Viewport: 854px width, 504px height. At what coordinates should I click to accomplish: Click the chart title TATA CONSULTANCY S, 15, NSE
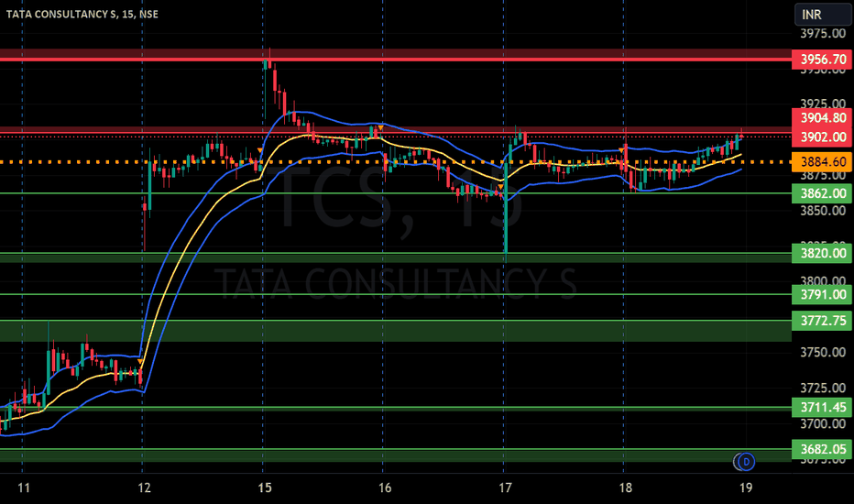82,14
